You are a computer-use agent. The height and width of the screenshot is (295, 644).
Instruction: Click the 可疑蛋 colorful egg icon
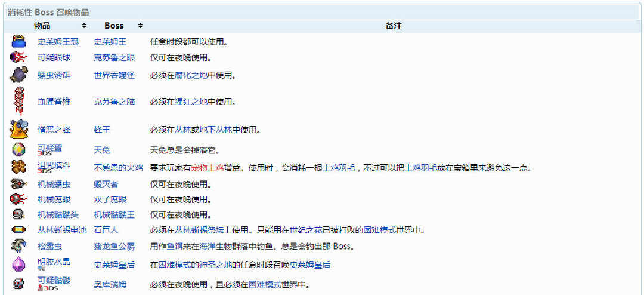tap(18, 149)
